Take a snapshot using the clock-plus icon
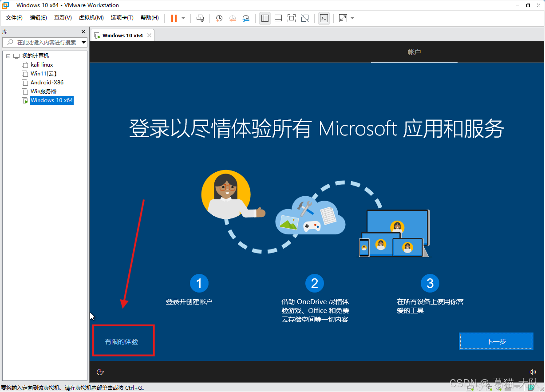This screenshot has width=545, height=392. [x=219, y=18]
